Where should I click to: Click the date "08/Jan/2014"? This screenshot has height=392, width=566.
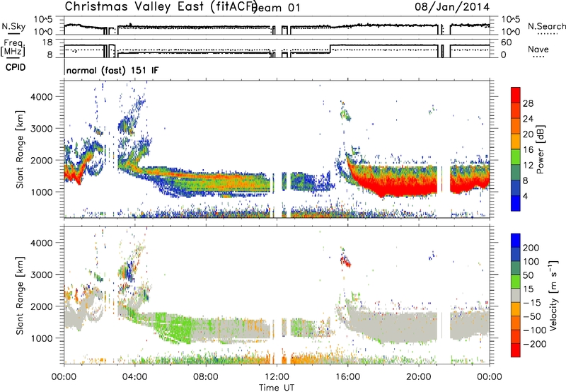pyautogui.click(x=452, y=7)
